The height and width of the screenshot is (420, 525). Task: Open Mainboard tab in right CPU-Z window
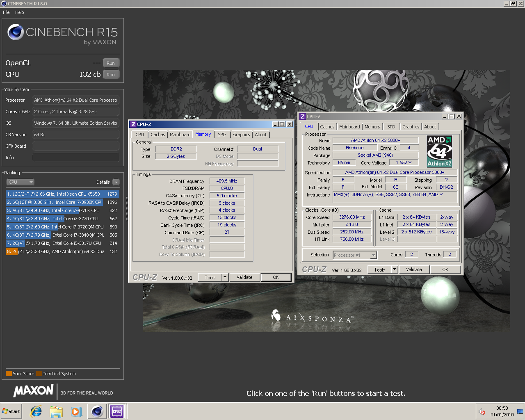coord(349,127)
